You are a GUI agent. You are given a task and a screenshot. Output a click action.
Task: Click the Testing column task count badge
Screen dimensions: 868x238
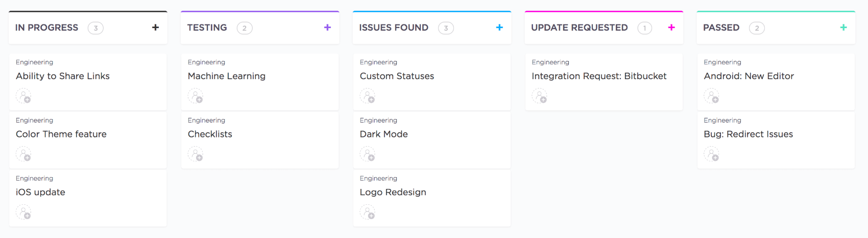click(245, 28)
